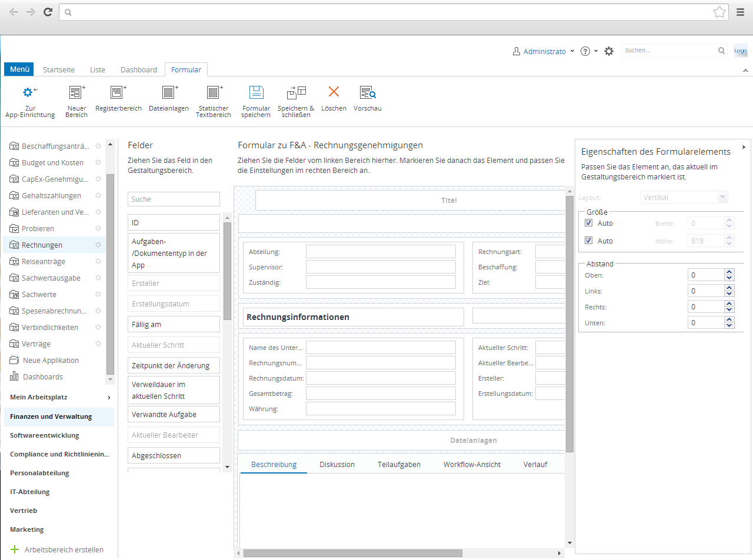
Task: Go back in browser
Action: 14,12
